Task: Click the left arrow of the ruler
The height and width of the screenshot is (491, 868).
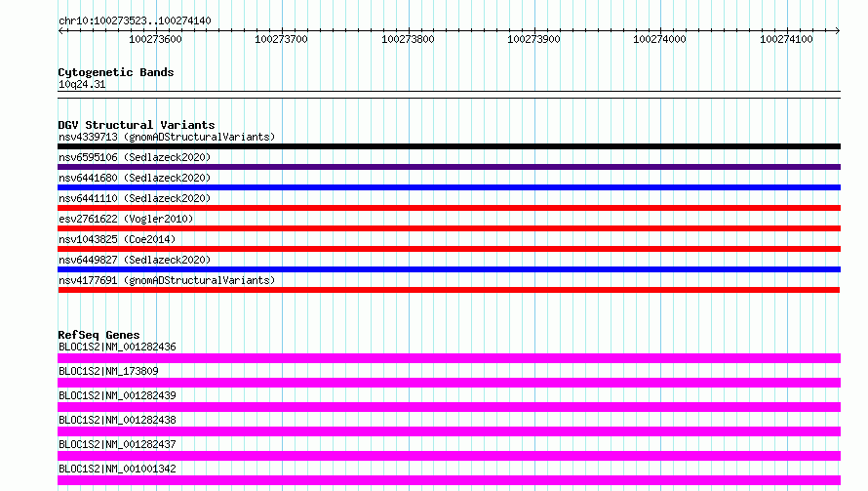Action: 60,30
